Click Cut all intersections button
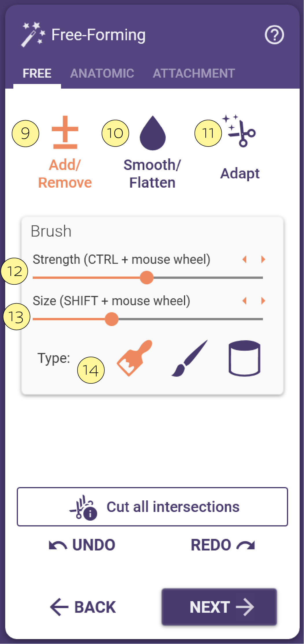 pos(152,507)
